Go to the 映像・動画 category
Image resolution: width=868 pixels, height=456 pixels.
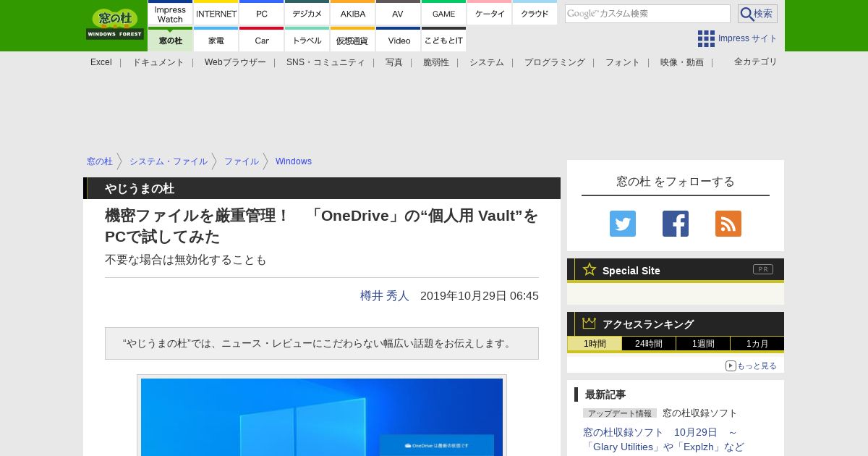pyautogui.click(x=682, y=62)
